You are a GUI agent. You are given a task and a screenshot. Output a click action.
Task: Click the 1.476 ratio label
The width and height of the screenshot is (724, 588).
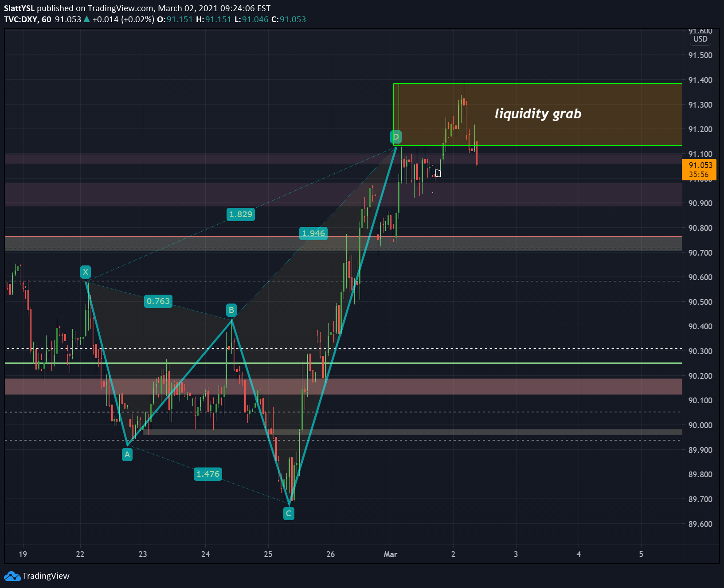point(208,474)
